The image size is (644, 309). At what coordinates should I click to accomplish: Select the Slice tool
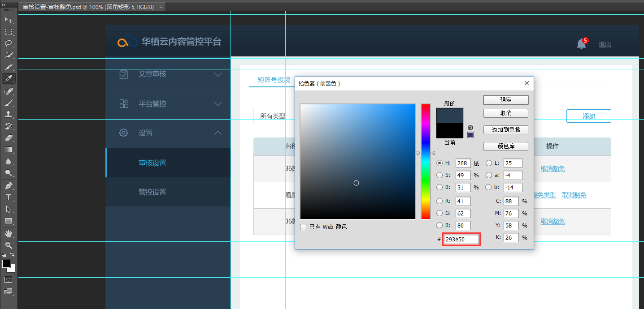9,67
